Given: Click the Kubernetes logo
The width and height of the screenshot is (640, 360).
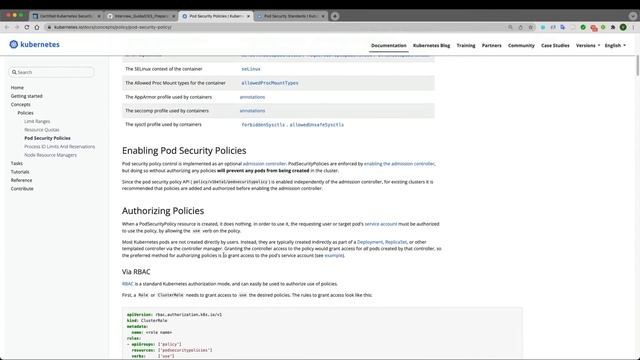Looking at the screenshot, I should tap(34, 44).
